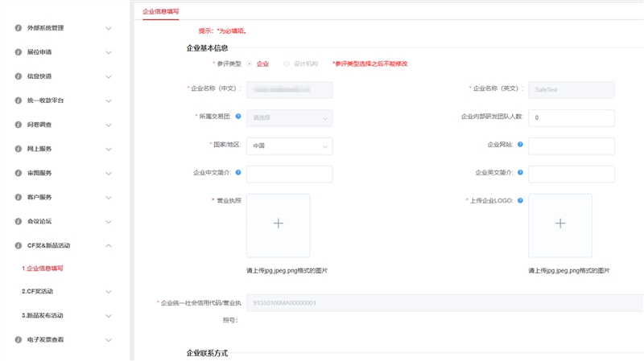Click the help icon next to 企业英文简介
644x361 pixels.
click(520, 173)
